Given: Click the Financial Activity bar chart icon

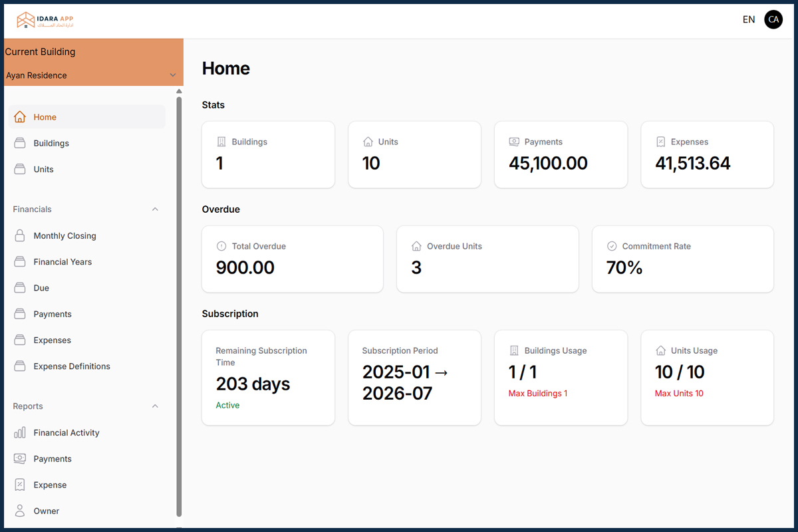Looking at the screenshot, I should pyautogui.click(x=20, y=433).
